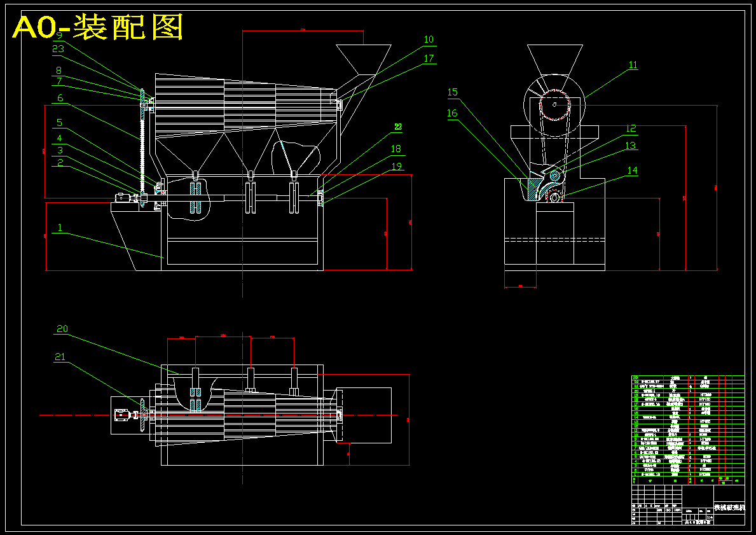Image resolution: width=756 pixels, height=535 pixels.
Task: Select part callout number 13
Action: [631, 145]
